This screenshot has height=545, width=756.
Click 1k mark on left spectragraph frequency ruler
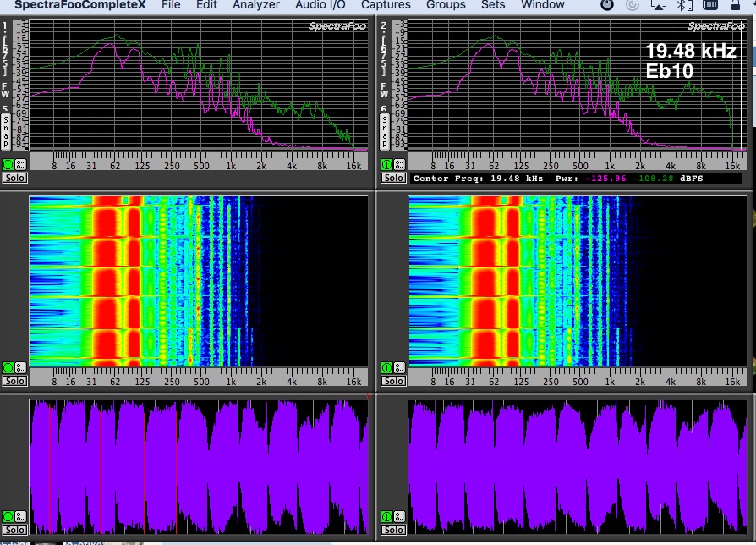coord(231,165)
